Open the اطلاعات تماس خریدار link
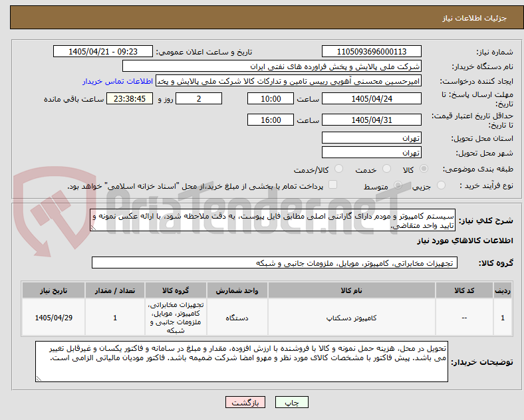 click(x=118, y=81)
